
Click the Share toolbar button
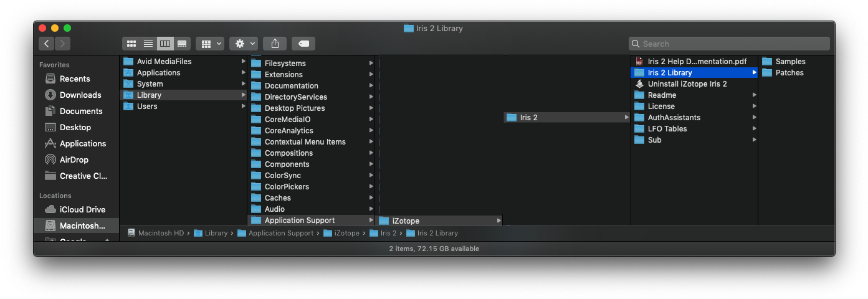point(275,44)
